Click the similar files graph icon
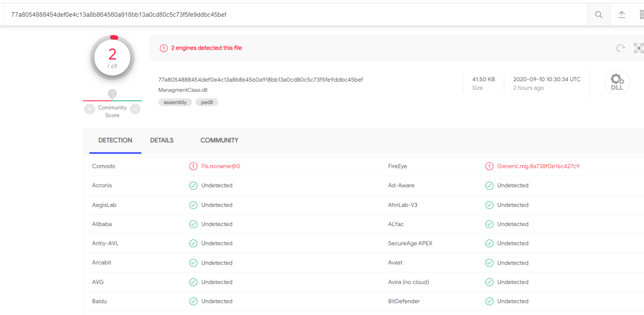Screen dimensions: 644x315 pos(638,48)
